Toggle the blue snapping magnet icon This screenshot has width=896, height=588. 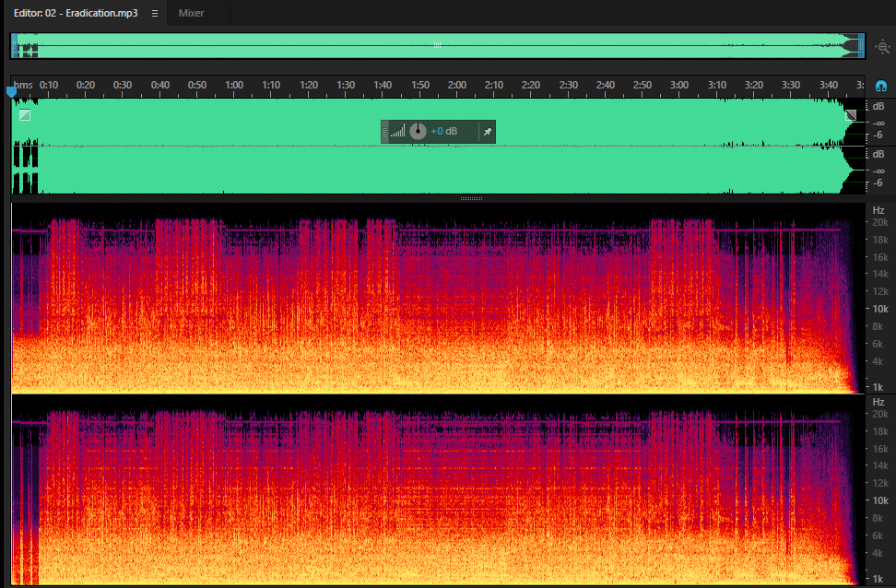tap(881, 87)
